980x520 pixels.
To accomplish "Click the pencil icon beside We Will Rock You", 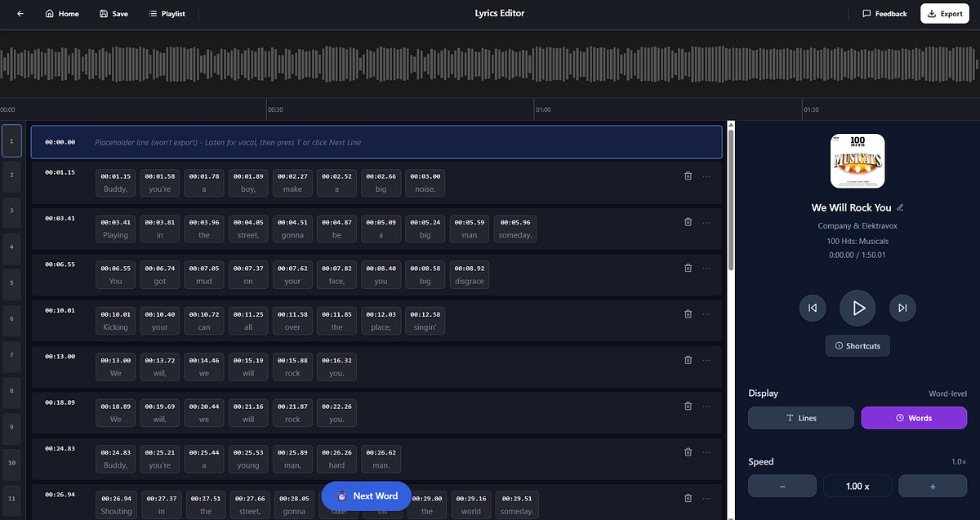I will (x=900, y=207).
